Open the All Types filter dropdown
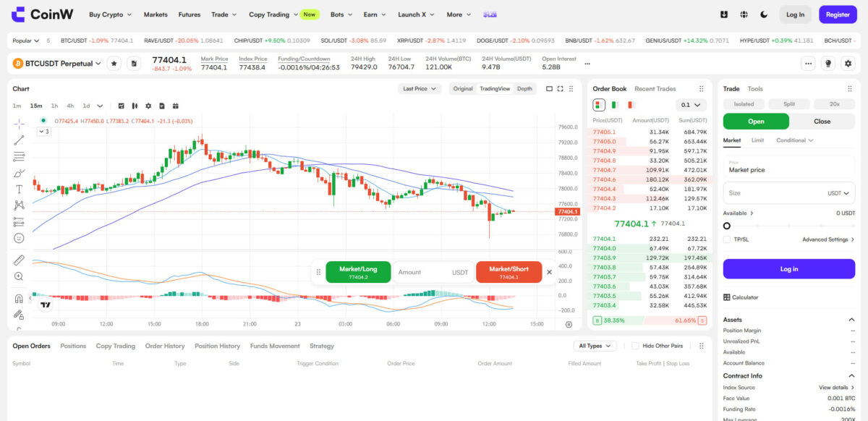The image size is (868, 421). pyautogui.click(x=594, y=346)
